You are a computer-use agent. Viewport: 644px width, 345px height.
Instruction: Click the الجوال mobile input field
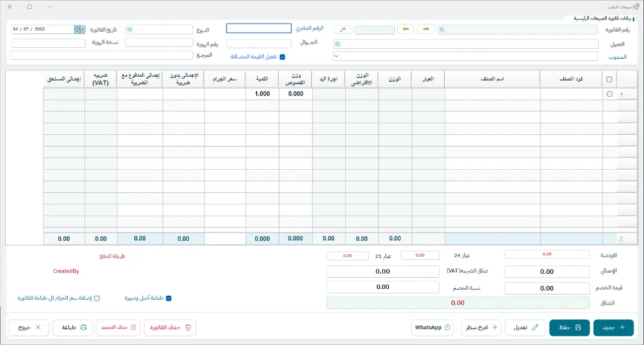point(259,43)
